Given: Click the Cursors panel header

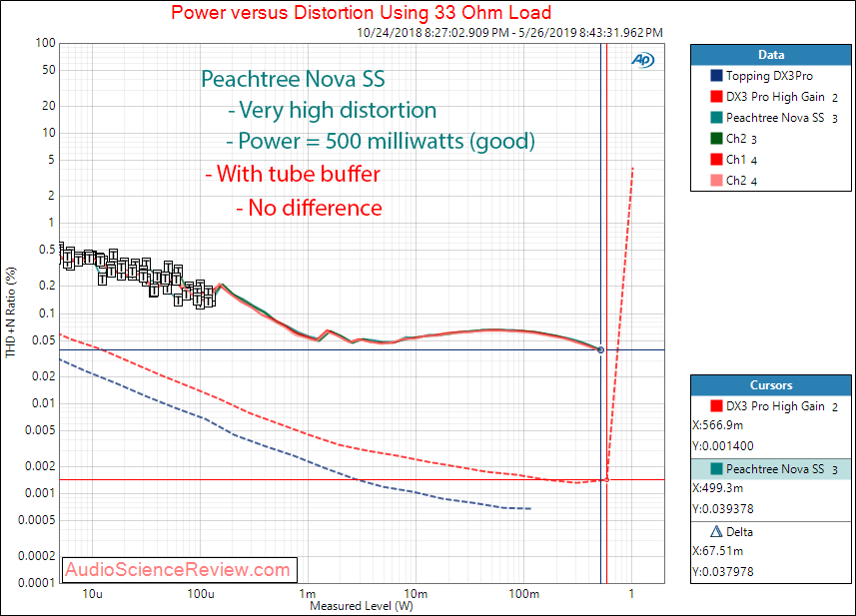Looking at the screenshot, I should point(770,385).
